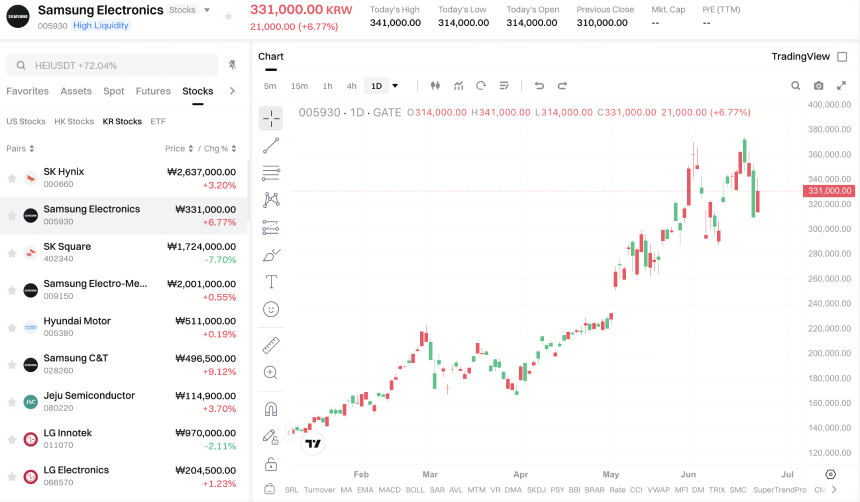Star the Jeju Semiconductor pair
Screen dimensions: 860x502
12,402
